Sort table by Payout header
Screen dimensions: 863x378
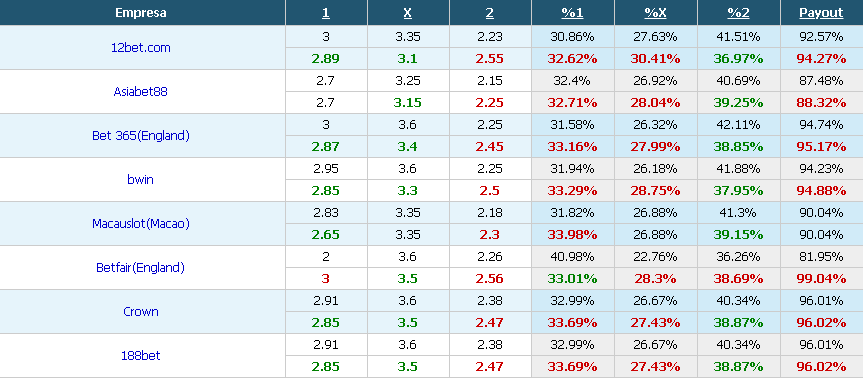point(821,13)
